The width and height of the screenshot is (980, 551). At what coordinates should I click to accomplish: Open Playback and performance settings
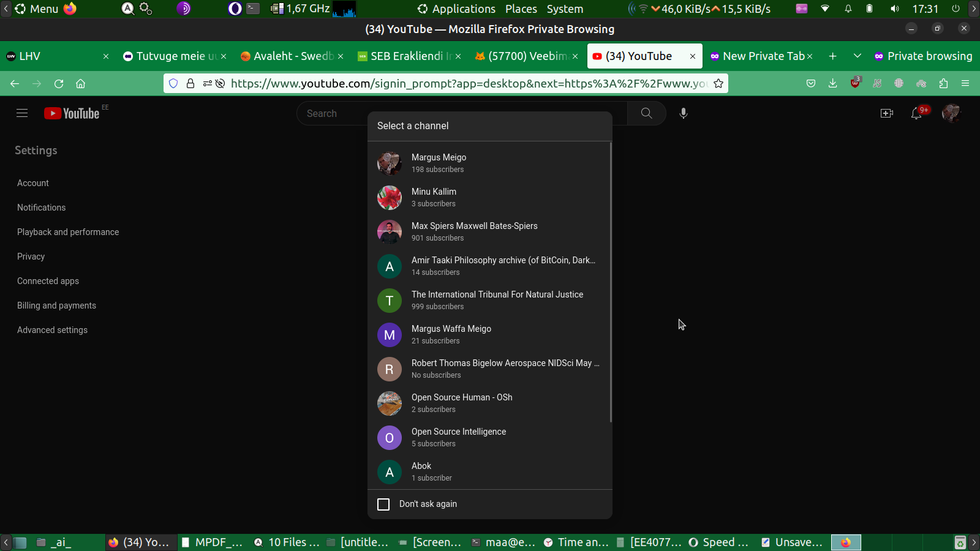pyautogui.click(x=68, y=232)
